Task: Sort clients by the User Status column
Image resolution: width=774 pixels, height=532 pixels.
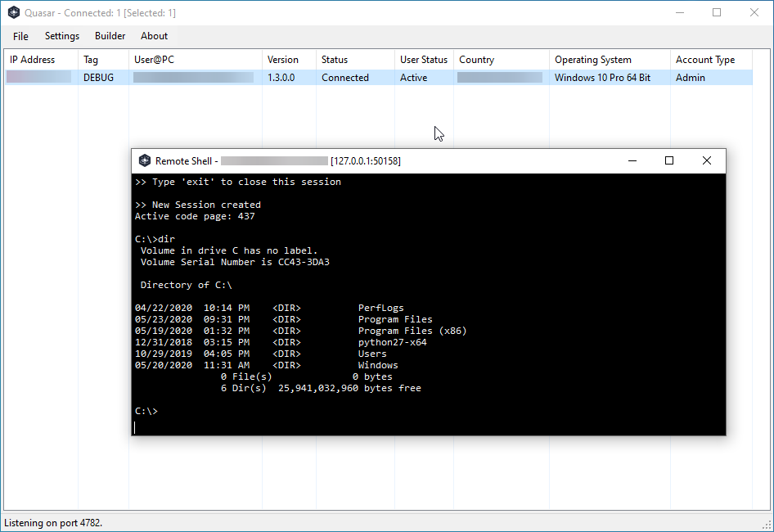Action: point(423,59)
